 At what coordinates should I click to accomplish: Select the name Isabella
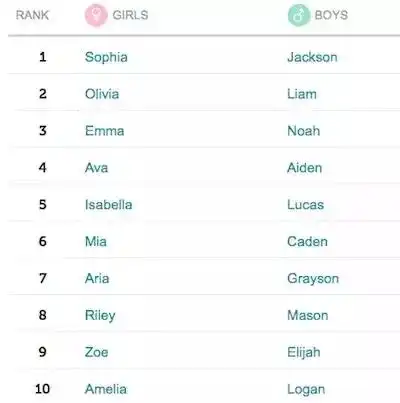tap(108, 205)
